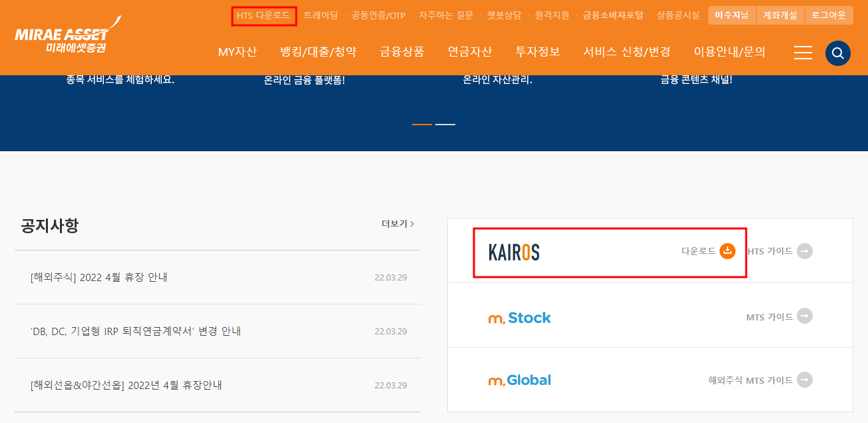The image size is (868, 423).
Task: Open the 원격지원 link
Action: (x=552, y=15)
